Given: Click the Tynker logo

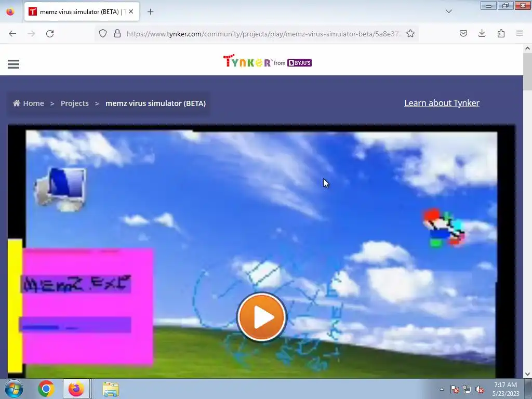Looking at the screenshot, I should point(268,61).
